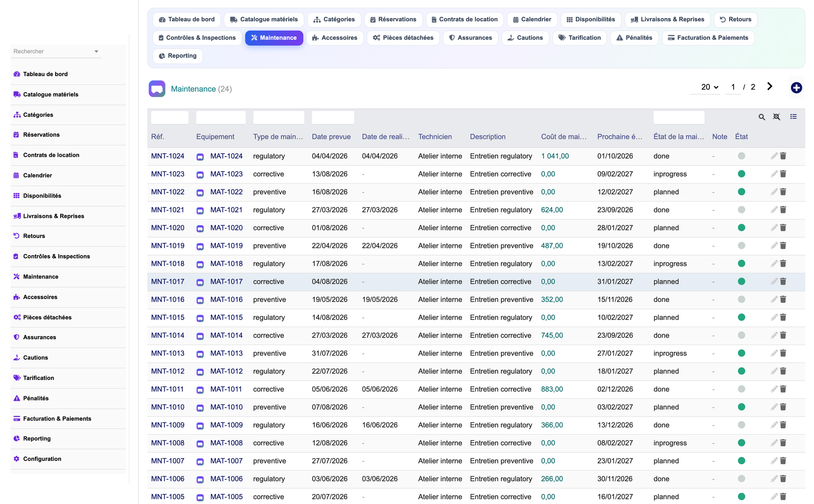
Task: Click sidebar Pièces détachées gears icon
Action: click(17, 317)
